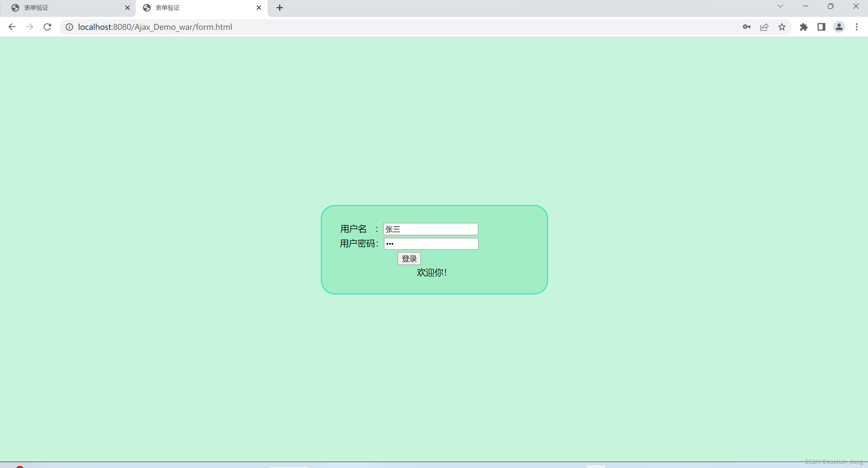Open the three-dot Chrome menu

point(857,27)
